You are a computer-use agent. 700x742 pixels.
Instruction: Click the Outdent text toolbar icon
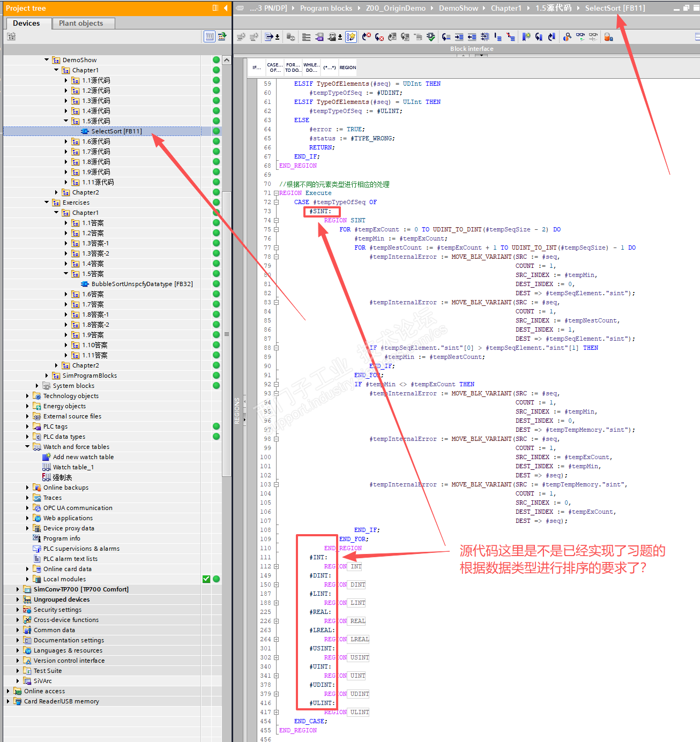pyautogui.click(x=472, y=37)
